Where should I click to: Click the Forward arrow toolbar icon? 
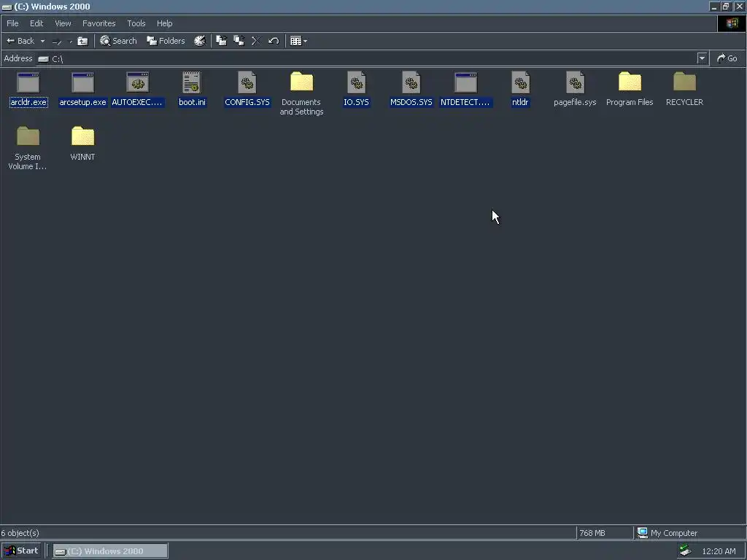coord(57,42)
